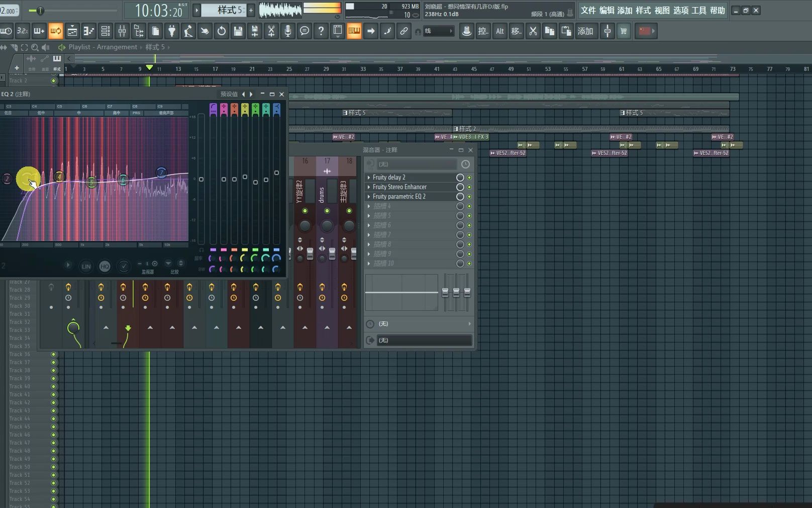Click the stamp tool icon left of 控

pyautogui.click(x=467, y=31)
